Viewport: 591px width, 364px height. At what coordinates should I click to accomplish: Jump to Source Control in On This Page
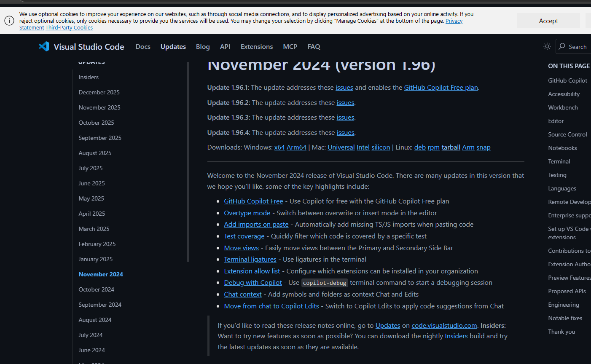[x=567, y=134]
